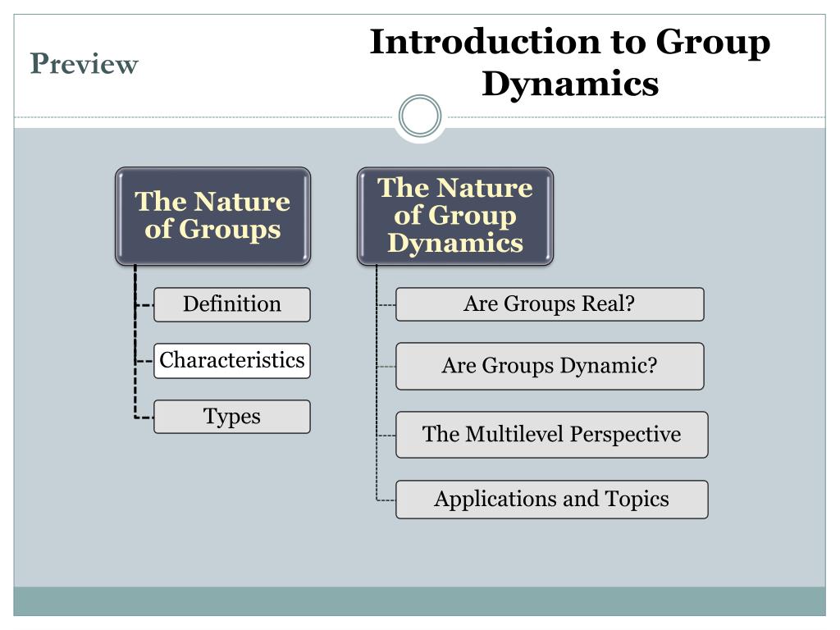This screenshot has height=630, width=840.
Task: Open the 'Definition' box
Action: tap(232, 304)
